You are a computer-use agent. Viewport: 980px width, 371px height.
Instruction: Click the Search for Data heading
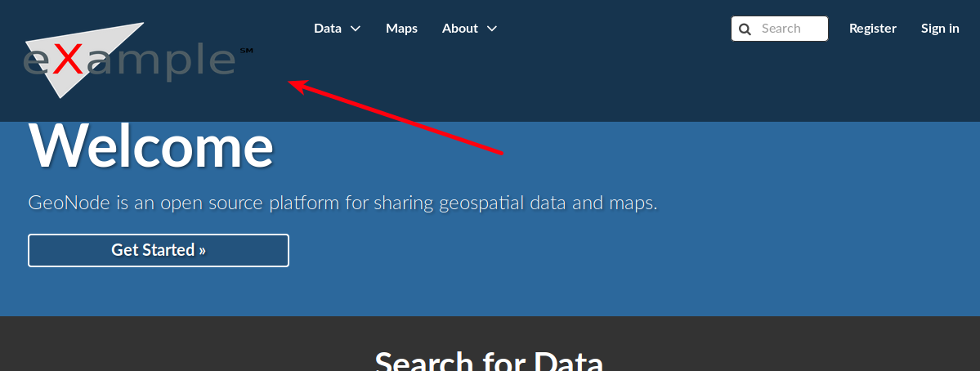pos(490,360)
